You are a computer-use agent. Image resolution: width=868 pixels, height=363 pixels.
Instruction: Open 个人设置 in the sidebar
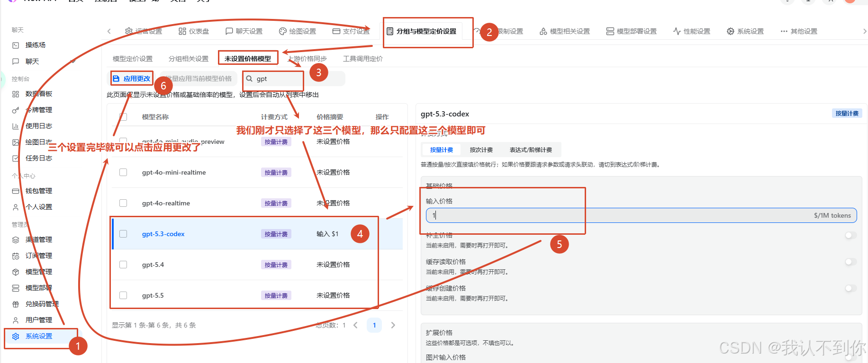coord(38,207)
